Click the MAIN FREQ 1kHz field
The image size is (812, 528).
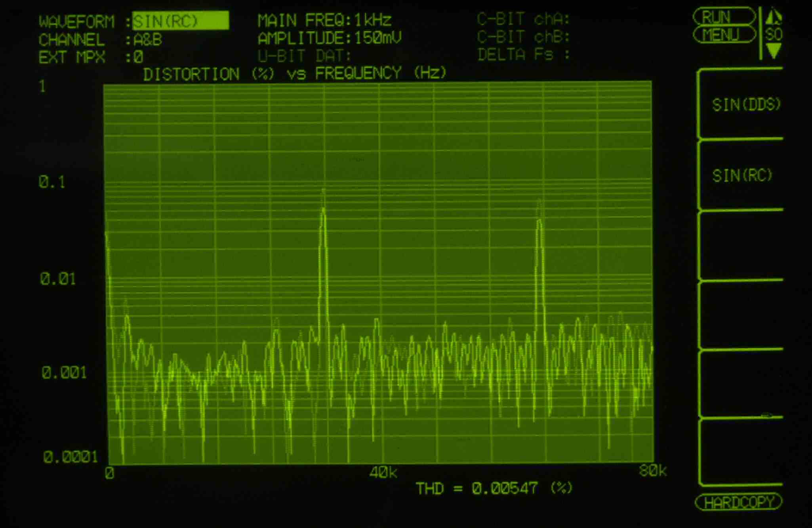point(324,20)
